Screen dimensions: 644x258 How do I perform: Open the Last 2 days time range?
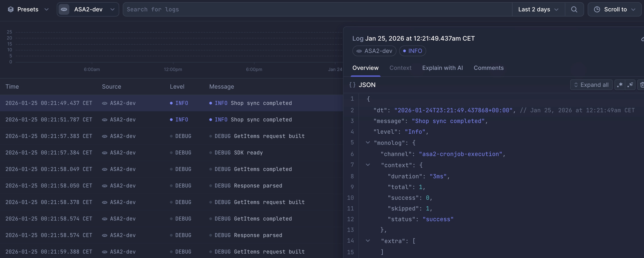[x=538, y=9]
